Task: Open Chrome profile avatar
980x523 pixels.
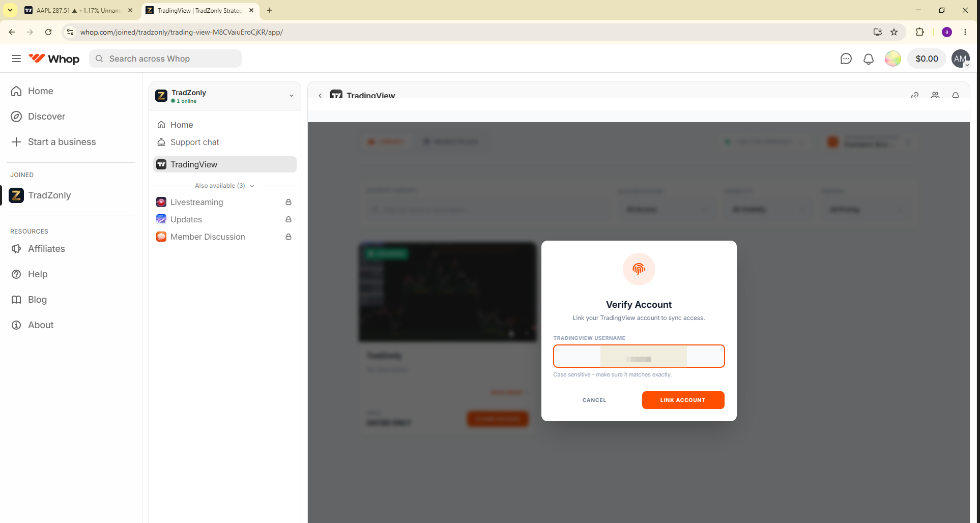Action: click(947, 32)
